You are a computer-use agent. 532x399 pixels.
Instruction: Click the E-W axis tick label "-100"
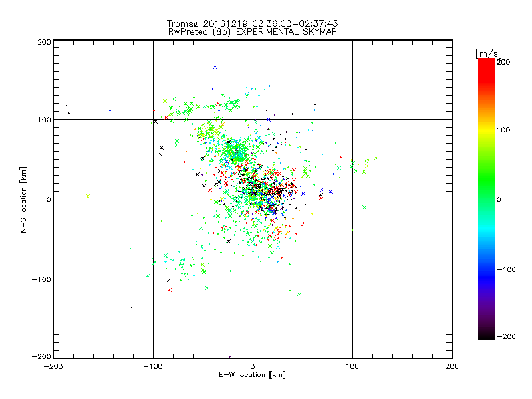(x=153, y=366)
